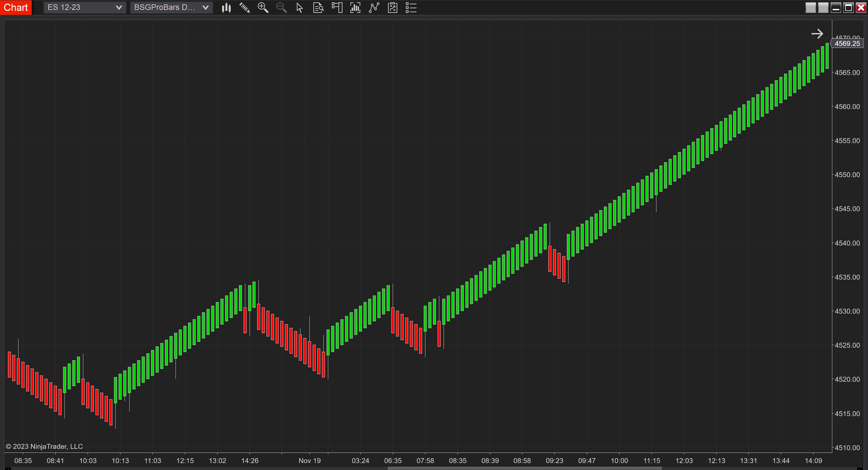The height and width of the screenshot is (470, 868).
Task: Open the drawing tools pencil icon
Action: [x=245, y=8]
